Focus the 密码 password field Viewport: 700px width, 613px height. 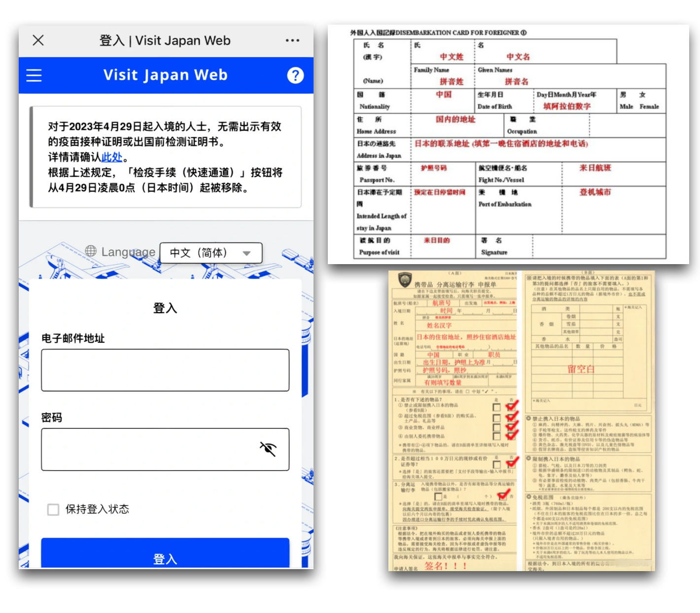[165, 449]
